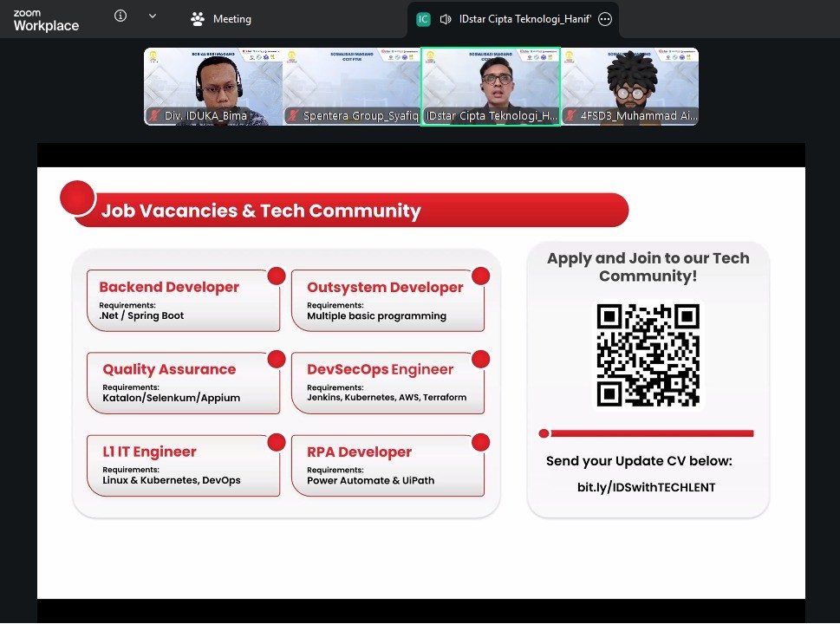Click the Multiple basic programming requirement text

click(376, 316)
